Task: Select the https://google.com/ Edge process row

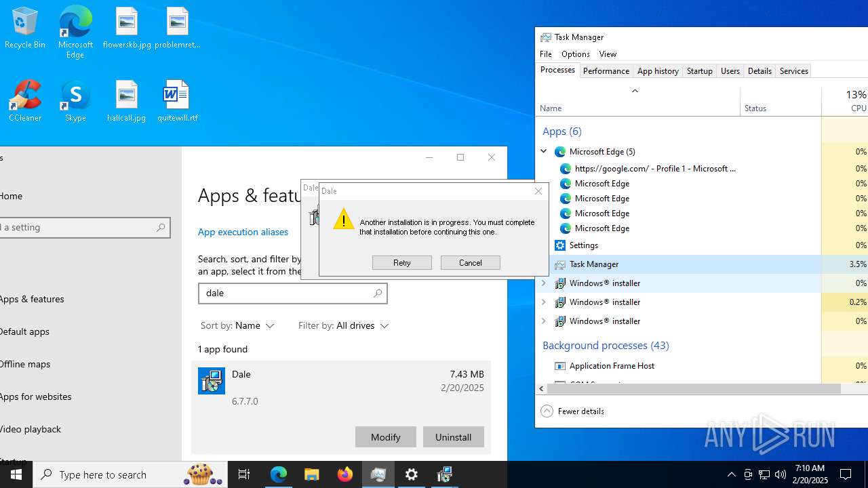Action: tap(678, 169)
